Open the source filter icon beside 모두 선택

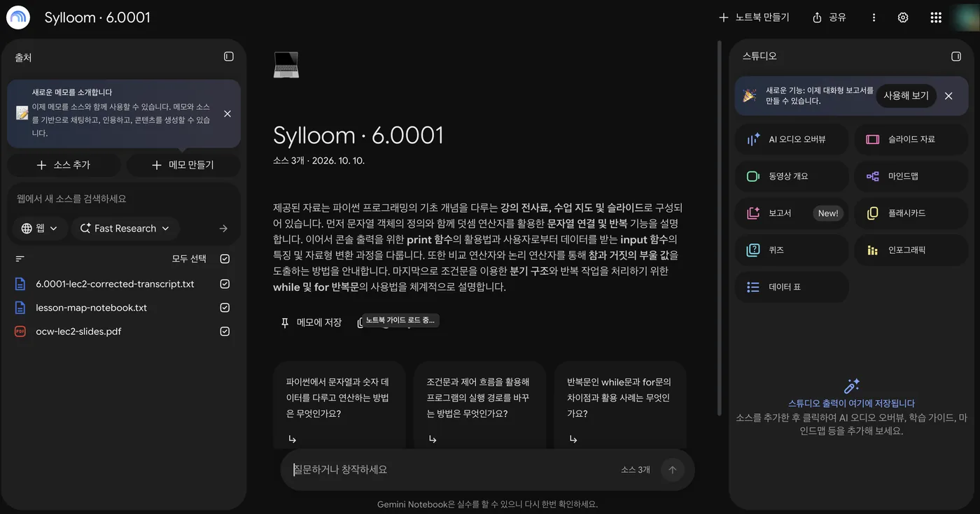(x=20, y=259)
